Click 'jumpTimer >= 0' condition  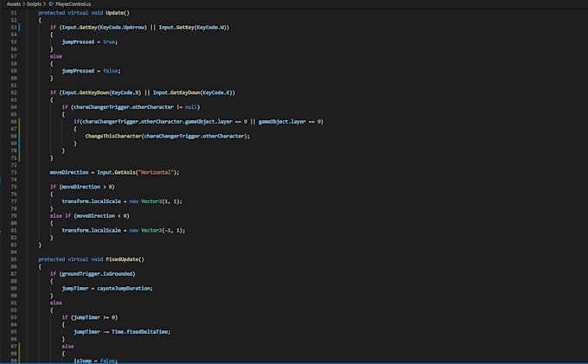pyautogui.click(x=94, y=317)
